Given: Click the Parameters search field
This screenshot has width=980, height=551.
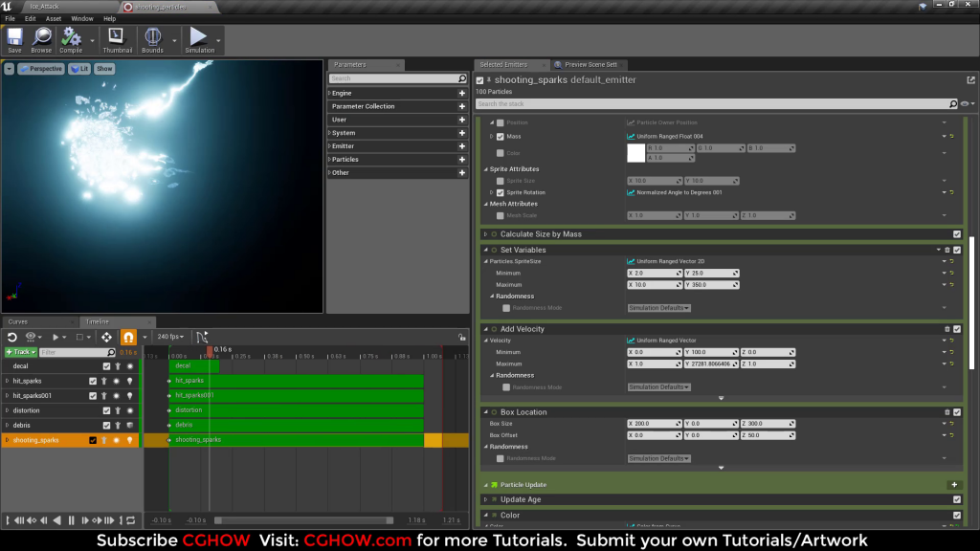Looking at the screenshot, I should pos(397,78).
